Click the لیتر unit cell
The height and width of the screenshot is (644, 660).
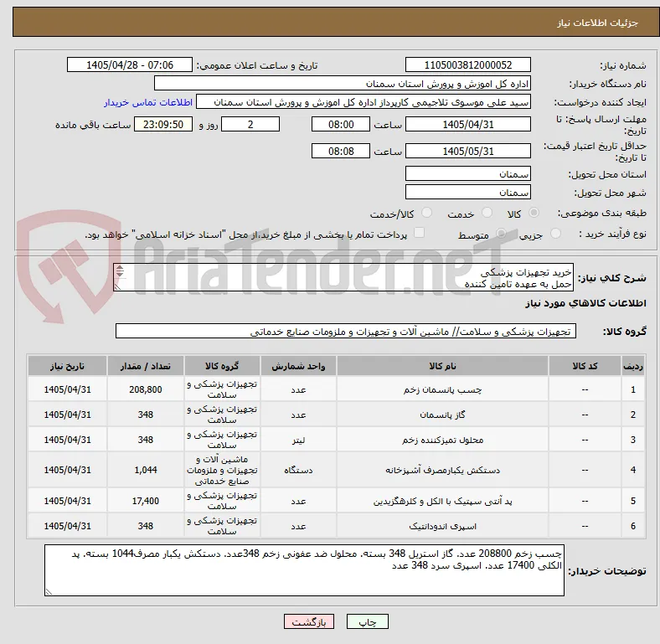click(298, 440)
